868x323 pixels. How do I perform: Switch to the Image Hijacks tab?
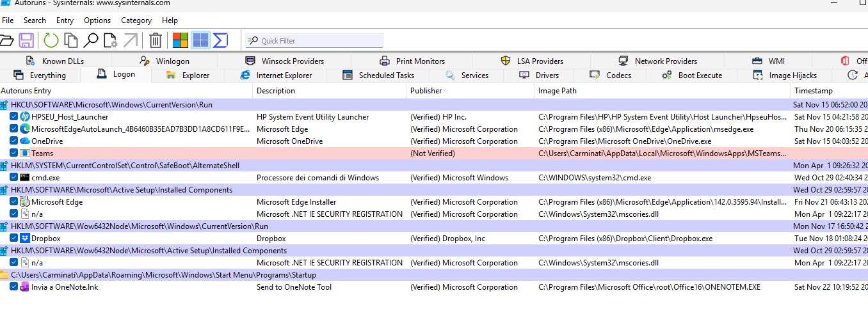[x=785, y=75]
